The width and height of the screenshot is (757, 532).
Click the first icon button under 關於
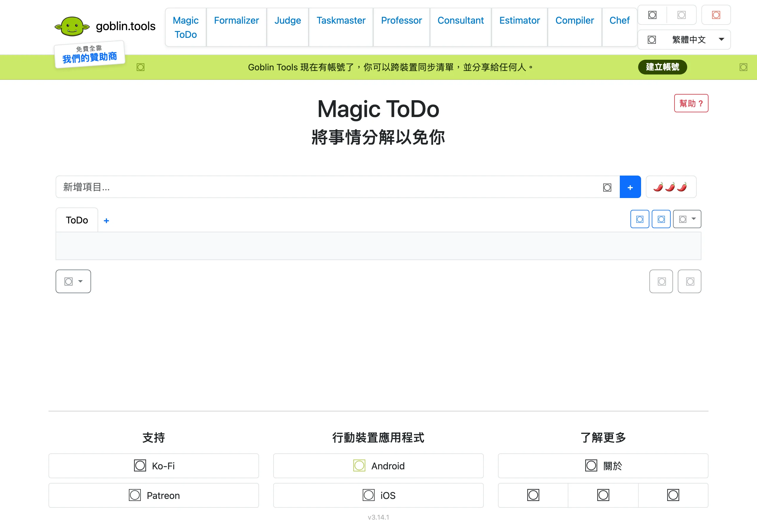pos(533,495)
